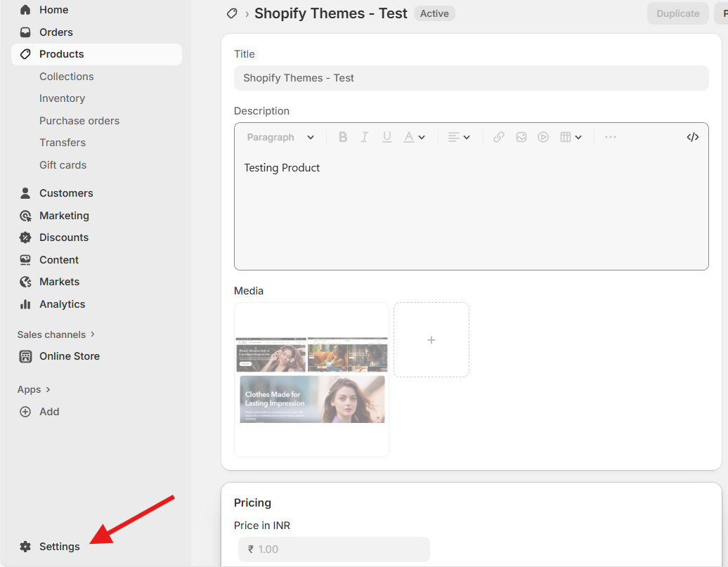Click Add to add an app
The height and width of the screenshot is (567, 728).
(x=49, y=412)
